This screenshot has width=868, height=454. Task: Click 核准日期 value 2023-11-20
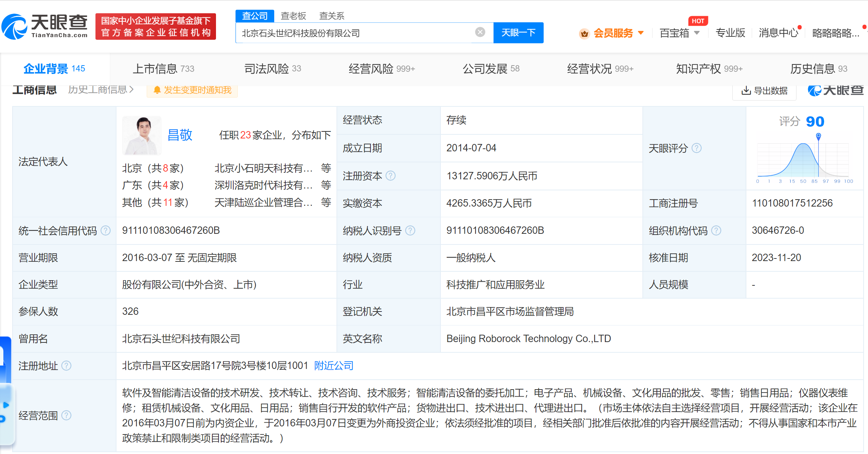[776, 258]
